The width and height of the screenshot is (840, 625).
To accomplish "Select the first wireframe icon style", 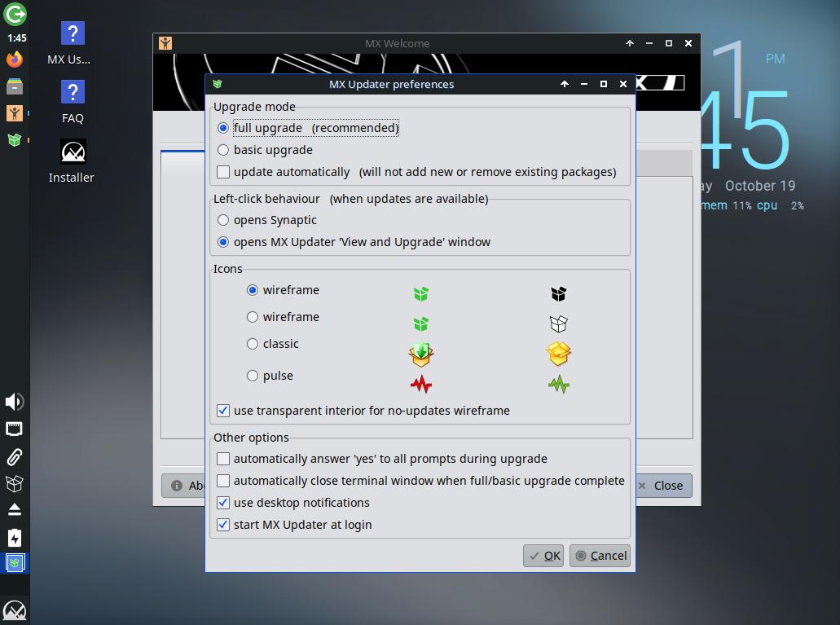I will pyautogui.click(x=253, y=290).
